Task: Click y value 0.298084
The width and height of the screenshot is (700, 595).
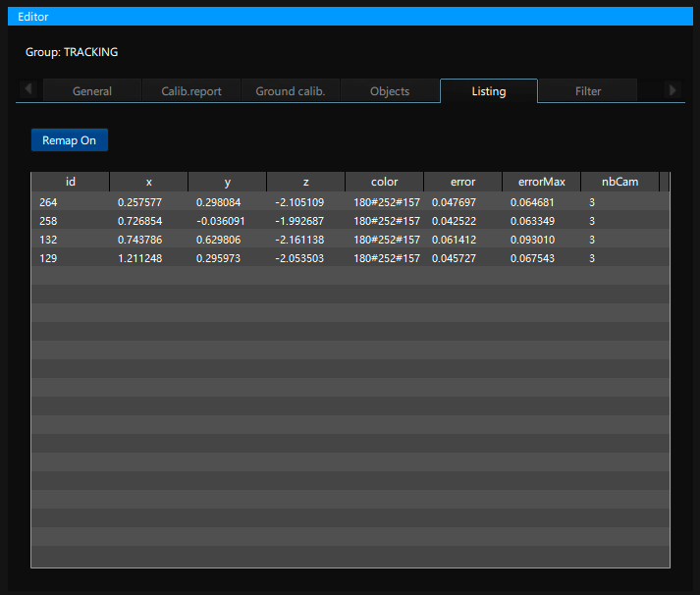Action: [x=218, y=202]
